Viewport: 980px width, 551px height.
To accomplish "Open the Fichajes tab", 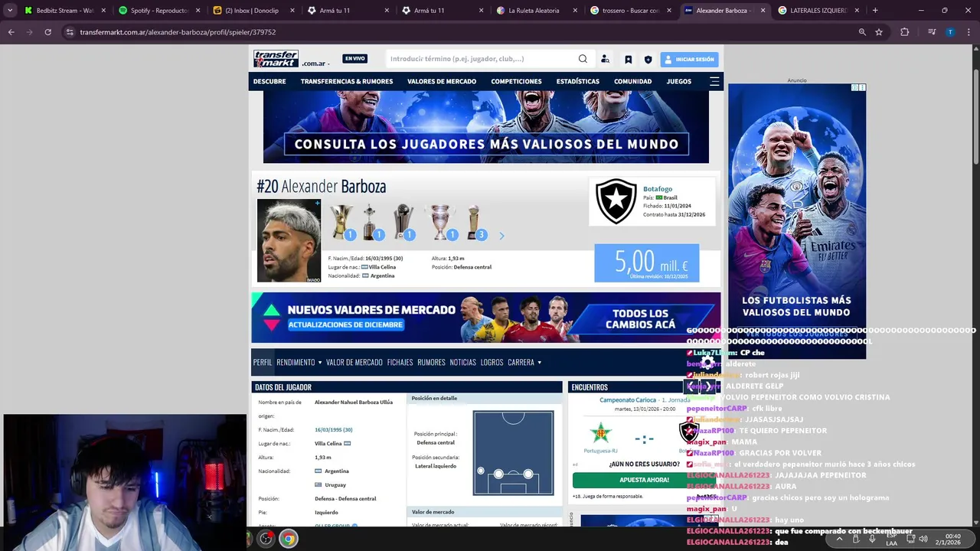I will click(400, 362).
